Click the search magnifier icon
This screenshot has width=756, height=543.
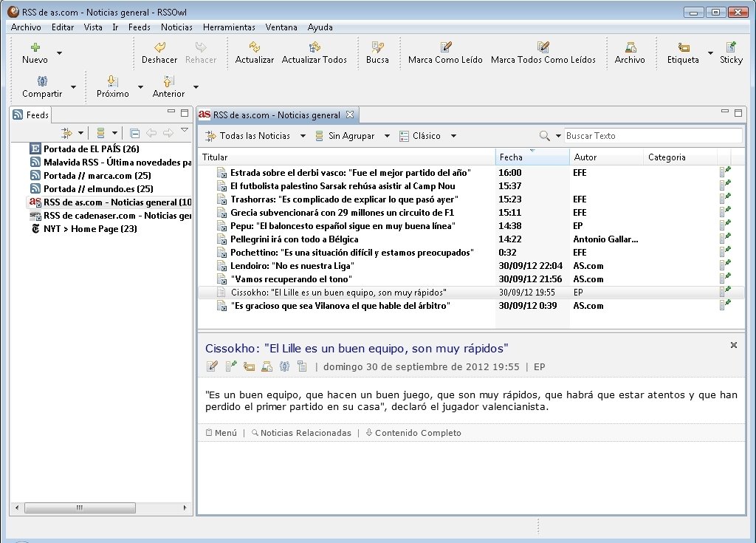tap(544, 136)
